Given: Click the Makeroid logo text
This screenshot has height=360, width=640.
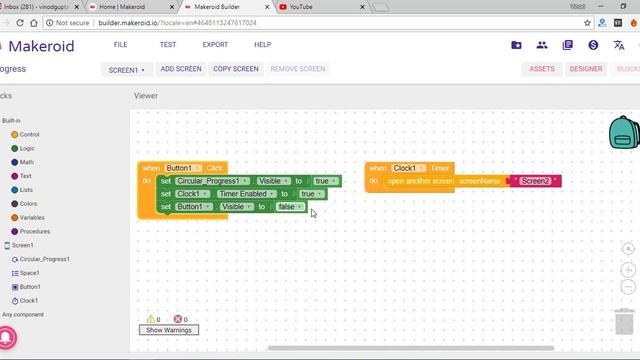Looking at the screenshot, I should pyautogui.click(x=41, y=46).
